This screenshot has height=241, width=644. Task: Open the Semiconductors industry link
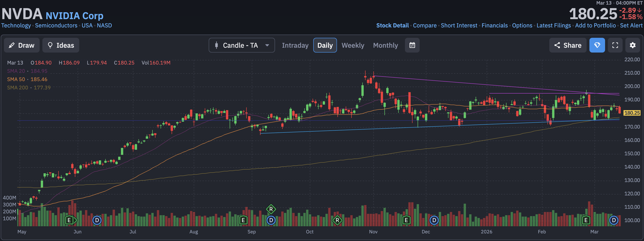click(x=56, y=26)
